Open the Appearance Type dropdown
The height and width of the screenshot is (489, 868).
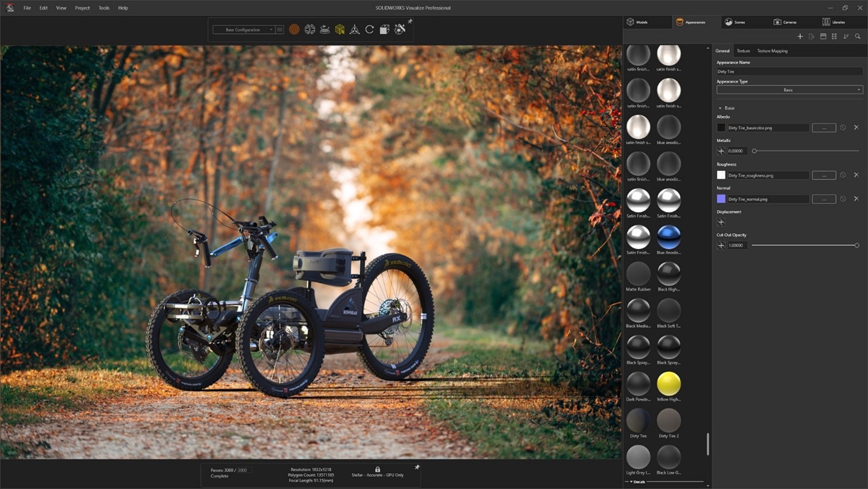[x=789, y=90]
